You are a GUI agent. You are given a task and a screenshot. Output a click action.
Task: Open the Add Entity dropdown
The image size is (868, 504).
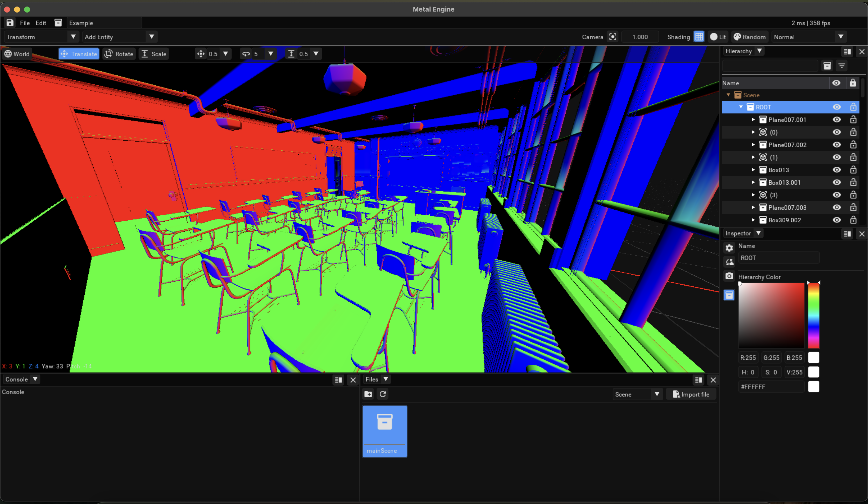[119, 37]
